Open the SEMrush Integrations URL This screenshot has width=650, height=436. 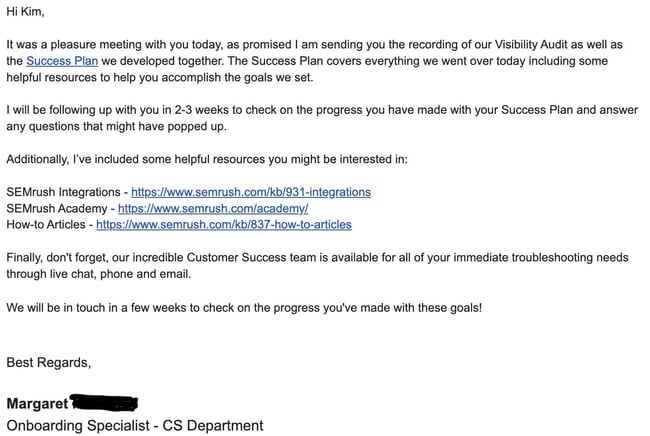(251, 192)
